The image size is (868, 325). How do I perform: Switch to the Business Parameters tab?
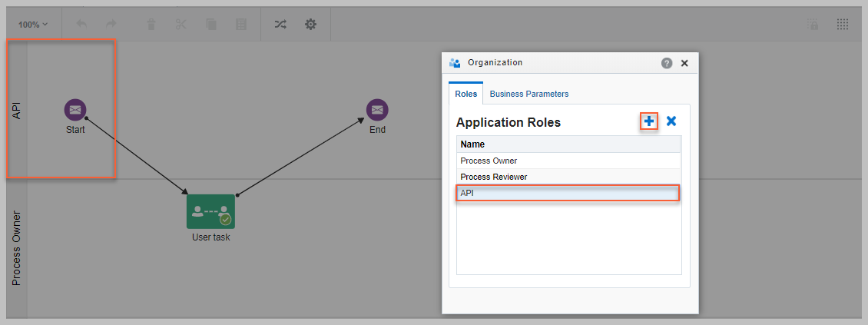[x=529, y=94]
